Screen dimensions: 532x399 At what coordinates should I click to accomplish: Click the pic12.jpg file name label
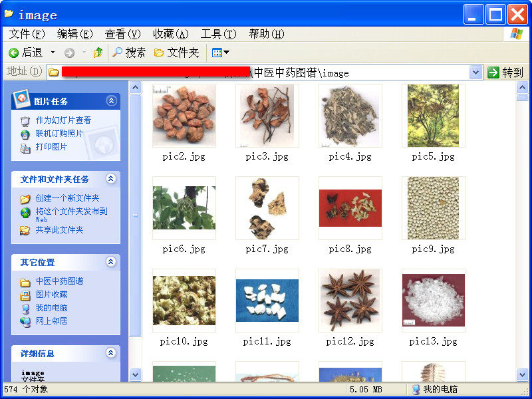click(x=350, y=341)
